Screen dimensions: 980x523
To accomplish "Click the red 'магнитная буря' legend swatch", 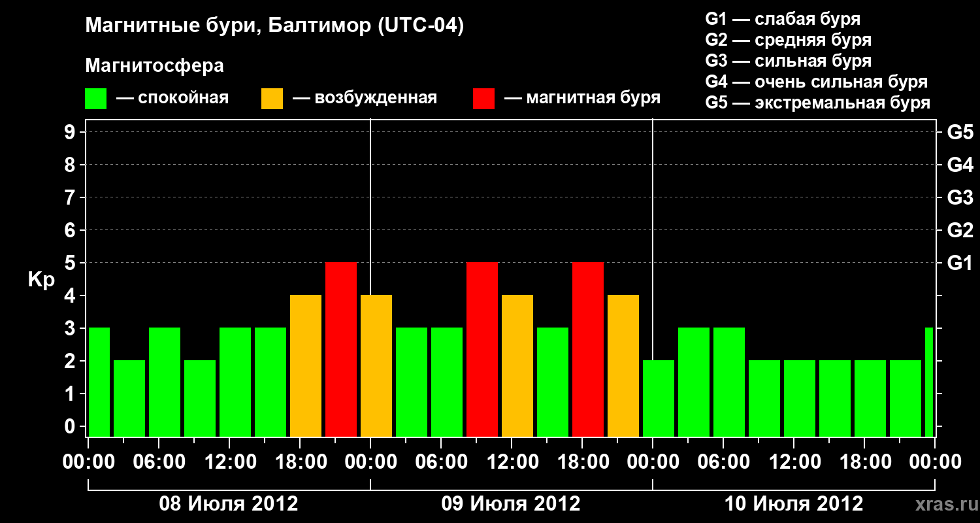I will click(x=484, y=99).
